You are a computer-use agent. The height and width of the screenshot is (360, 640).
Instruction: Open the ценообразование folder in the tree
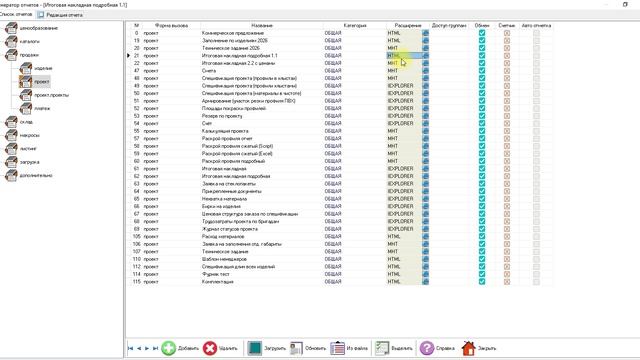point(31,28)
